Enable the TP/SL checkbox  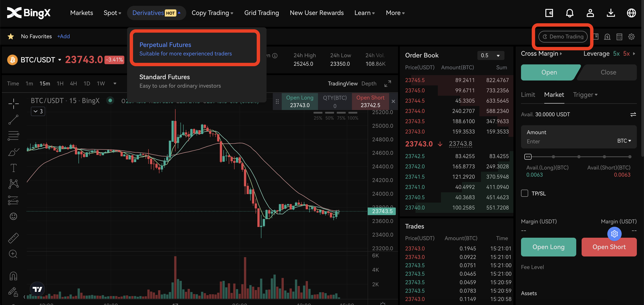click(x=525, y=193)
